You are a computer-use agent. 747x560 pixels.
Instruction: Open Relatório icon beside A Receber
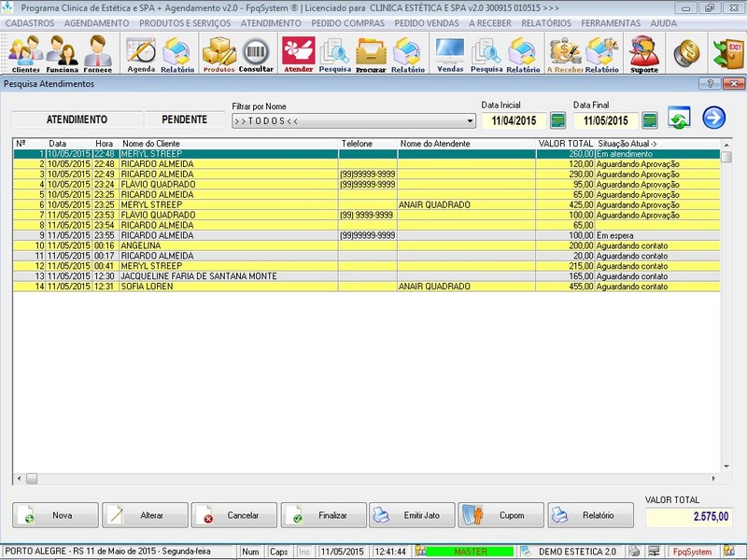coord(601,53)
